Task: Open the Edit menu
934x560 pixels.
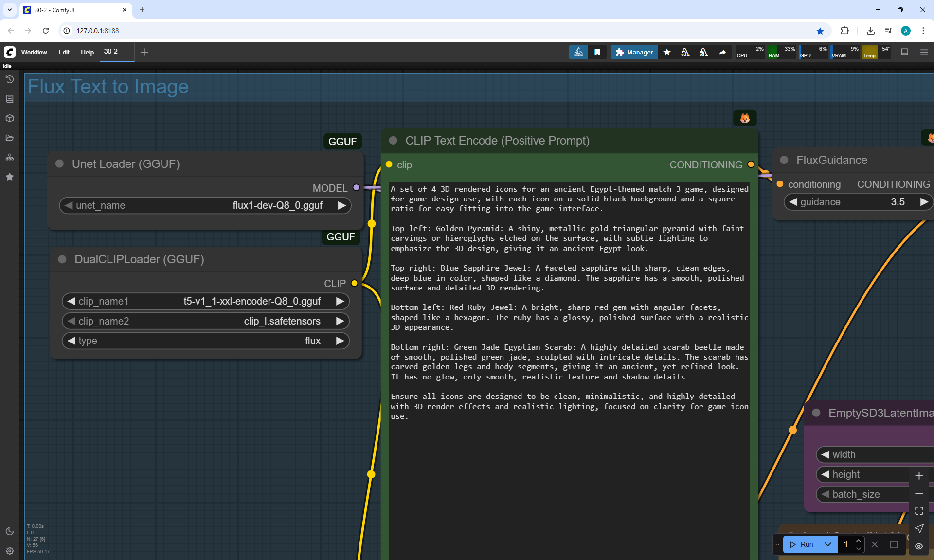Action: [64, 52]
